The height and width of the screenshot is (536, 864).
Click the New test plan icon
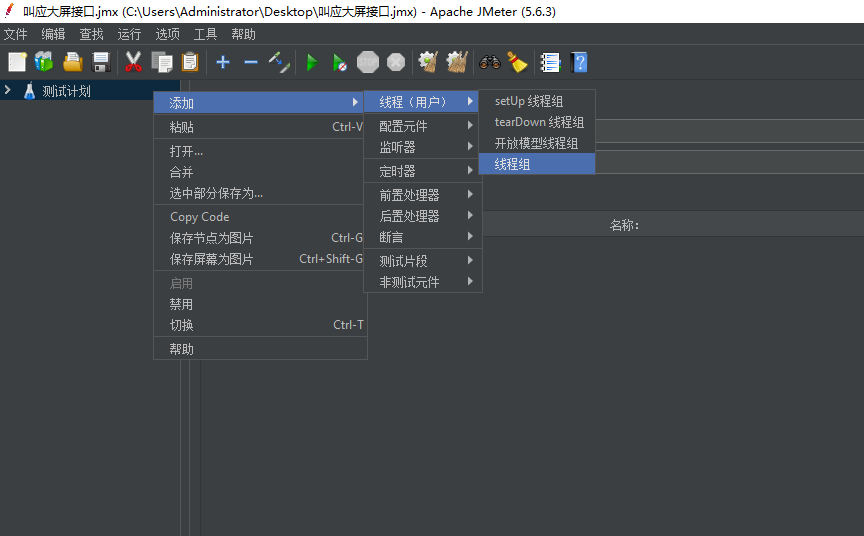[x=17, y=62]
